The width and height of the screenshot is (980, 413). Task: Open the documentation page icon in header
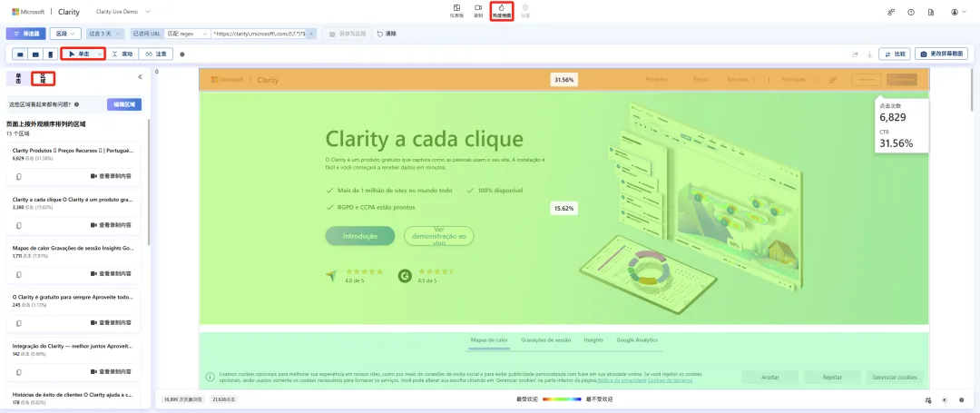pyautogui.click(x=931, y=12)
